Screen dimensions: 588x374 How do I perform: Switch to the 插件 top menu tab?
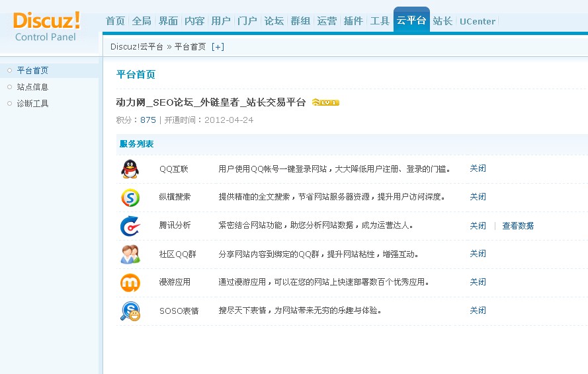click(353, 21)
